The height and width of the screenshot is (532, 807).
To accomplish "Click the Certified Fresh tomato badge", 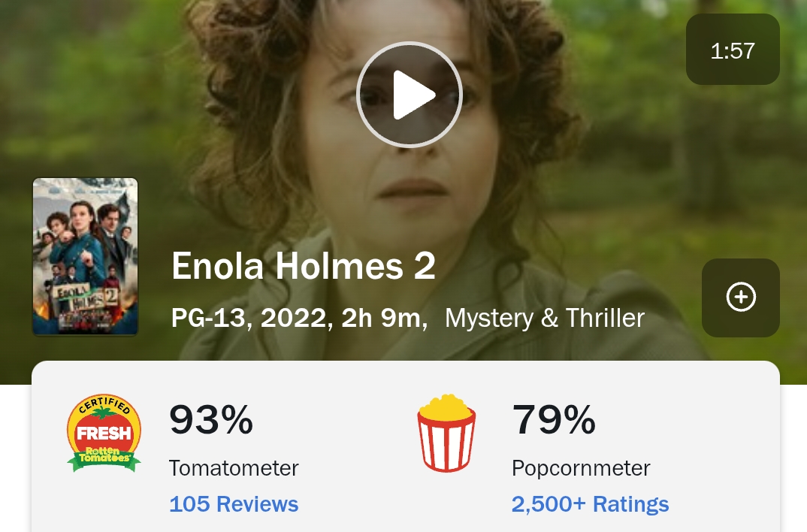I will [x=104, y=434].
